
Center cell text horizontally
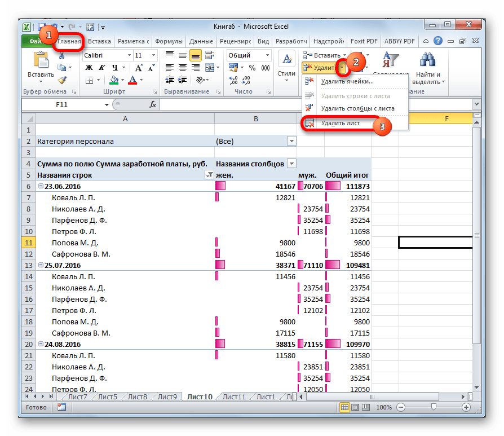coord(183,68)
